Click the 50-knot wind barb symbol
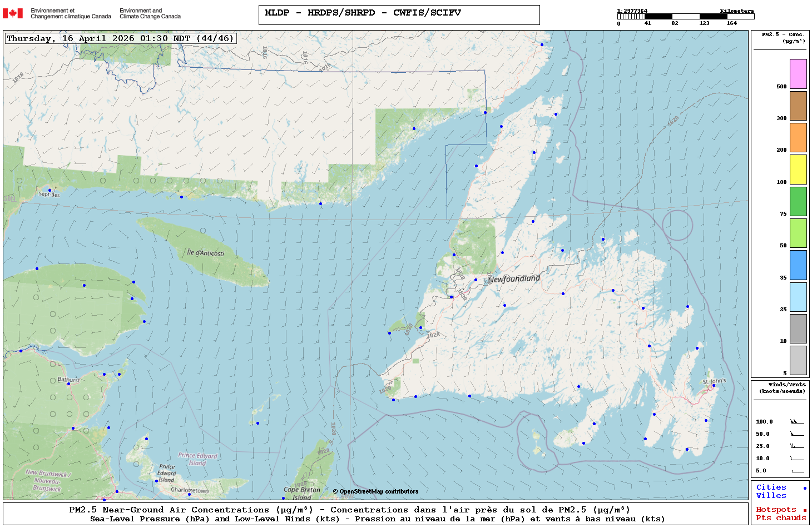The width and height of the screenshot is (812, 528). 797,434
